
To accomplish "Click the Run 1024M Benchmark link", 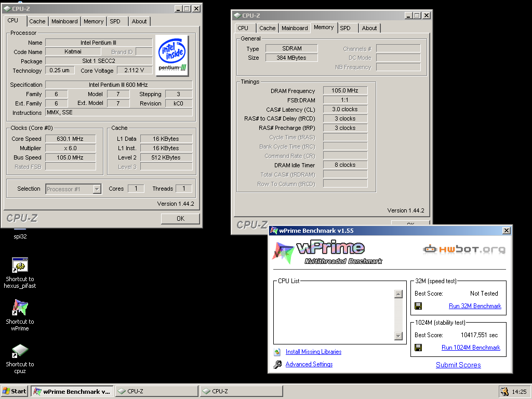I will [x=471, y=348].
